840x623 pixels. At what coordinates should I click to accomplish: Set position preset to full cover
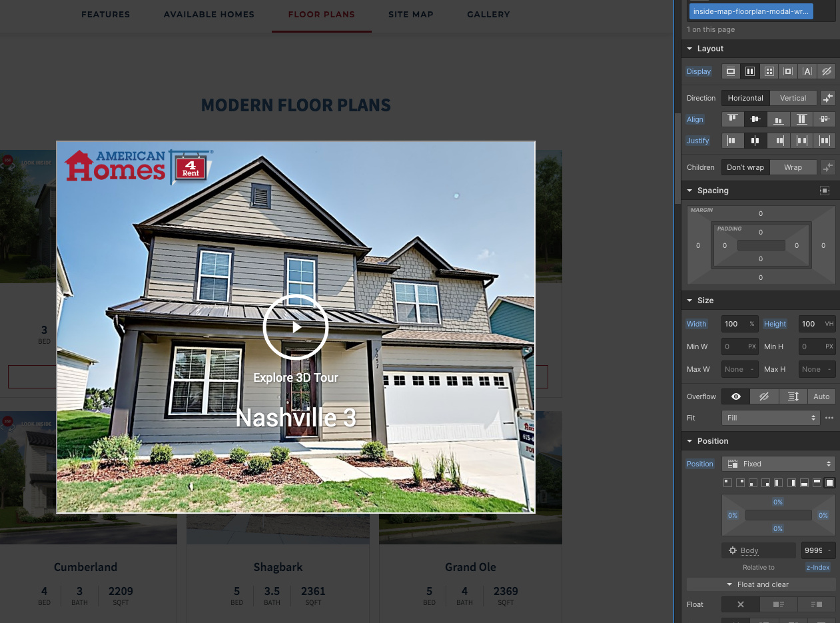[x=830, y=482]
